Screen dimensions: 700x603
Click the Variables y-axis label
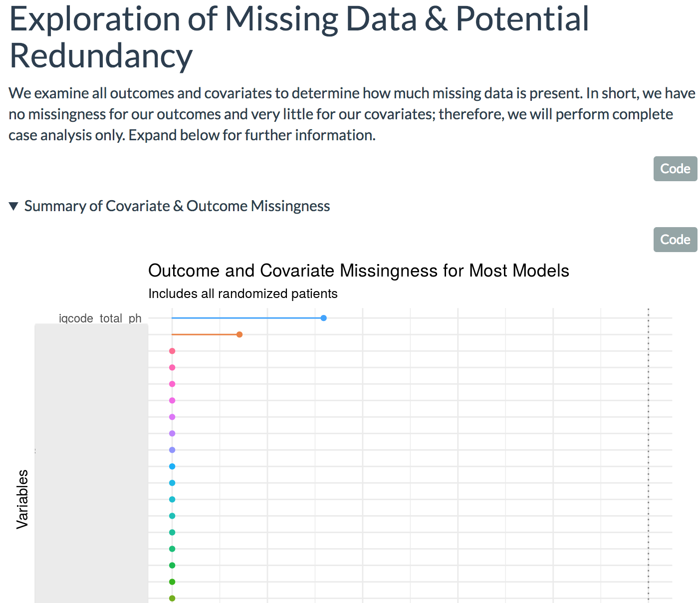[x=22, y=499]
